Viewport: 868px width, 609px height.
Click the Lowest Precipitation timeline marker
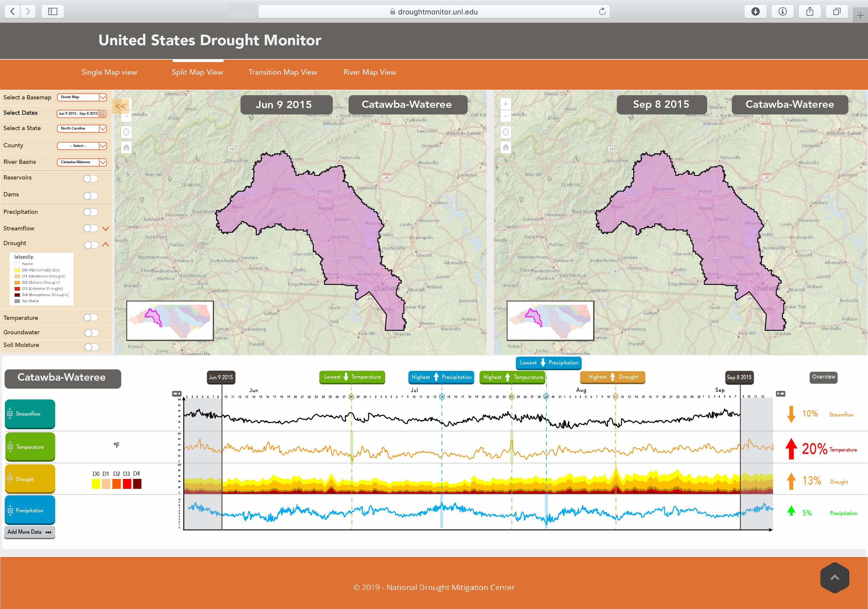tap(547, 363)
